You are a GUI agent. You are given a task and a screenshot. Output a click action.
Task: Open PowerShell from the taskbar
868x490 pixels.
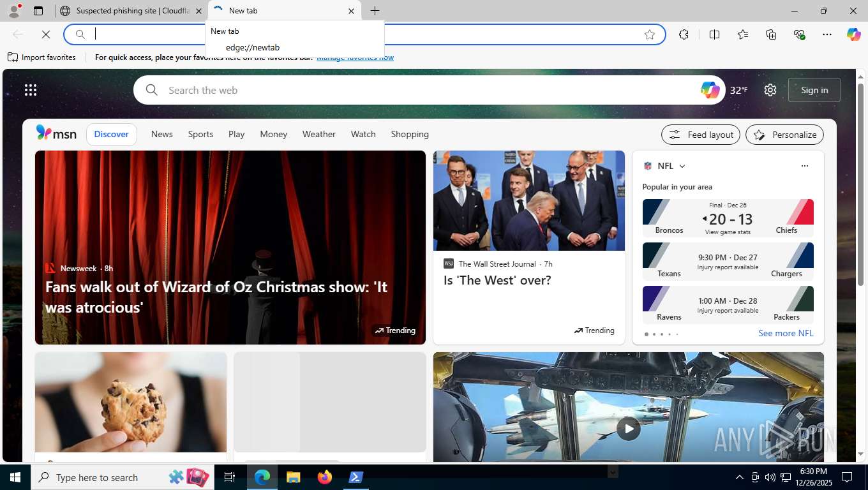coord(356,477)
